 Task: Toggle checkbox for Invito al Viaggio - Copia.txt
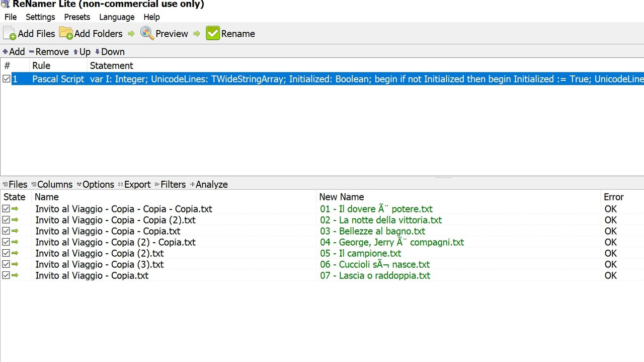click(x=6, y=275)
